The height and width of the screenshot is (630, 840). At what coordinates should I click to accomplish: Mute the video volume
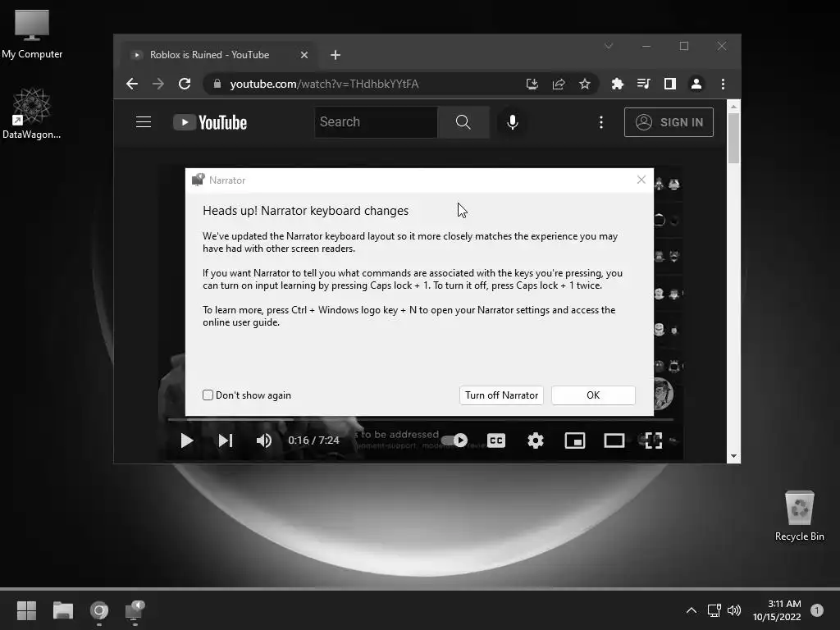(264, 441)
